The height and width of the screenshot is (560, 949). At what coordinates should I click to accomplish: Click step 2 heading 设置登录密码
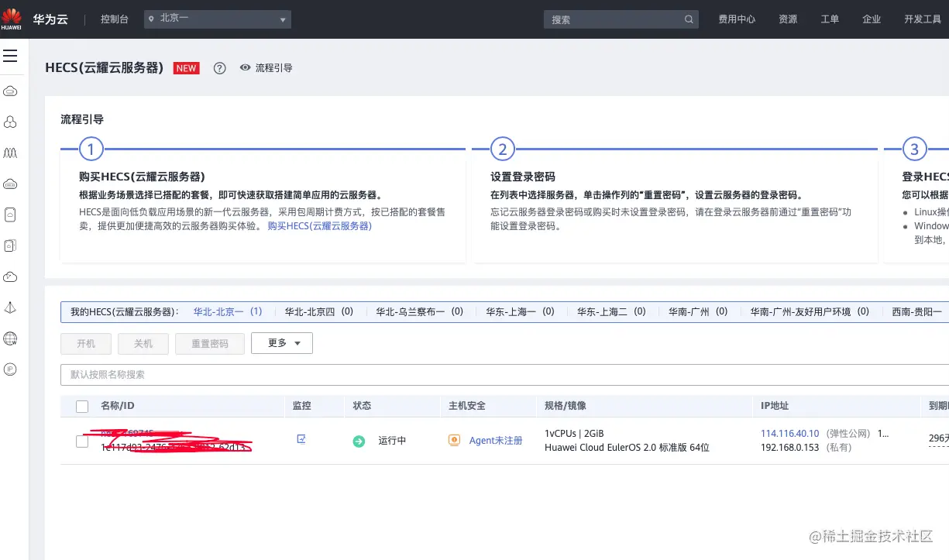click(523, 177)
